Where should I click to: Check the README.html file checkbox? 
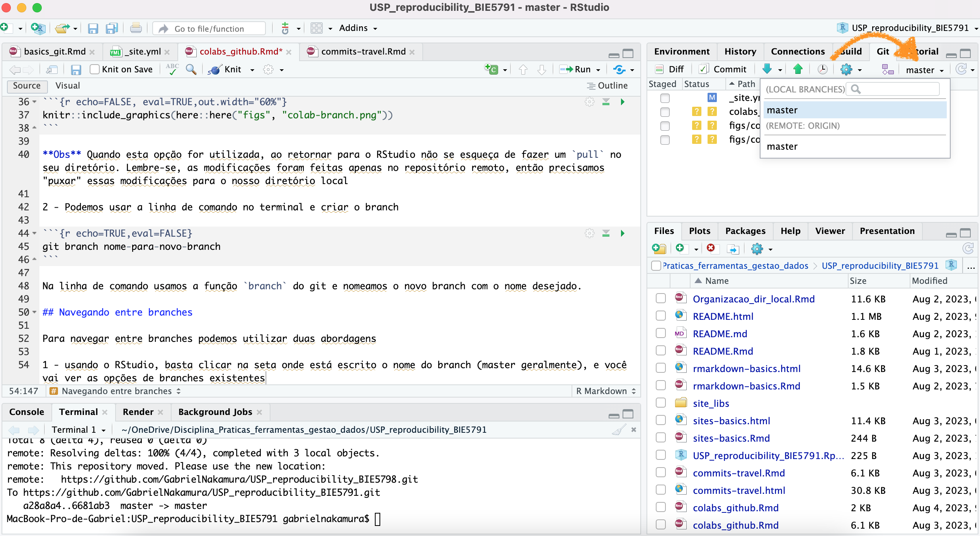pyautogui.click(x=660, y=316)
